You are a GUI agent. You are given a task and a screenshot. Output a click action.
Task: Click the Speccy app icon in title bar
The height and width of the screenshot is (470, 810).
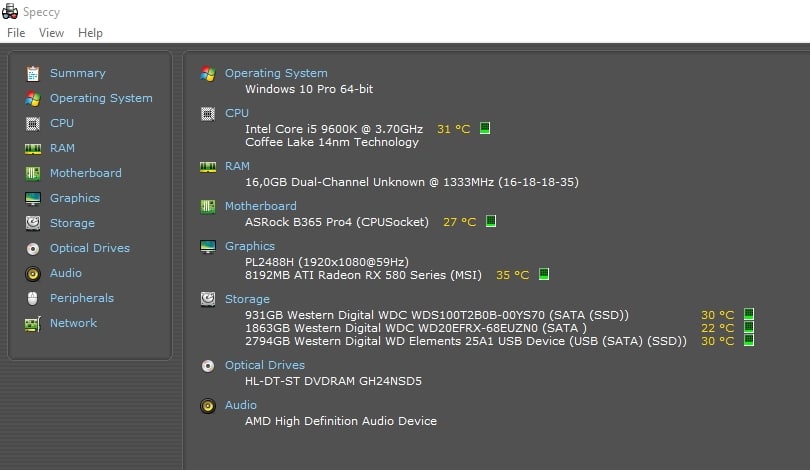pos(10,11)
